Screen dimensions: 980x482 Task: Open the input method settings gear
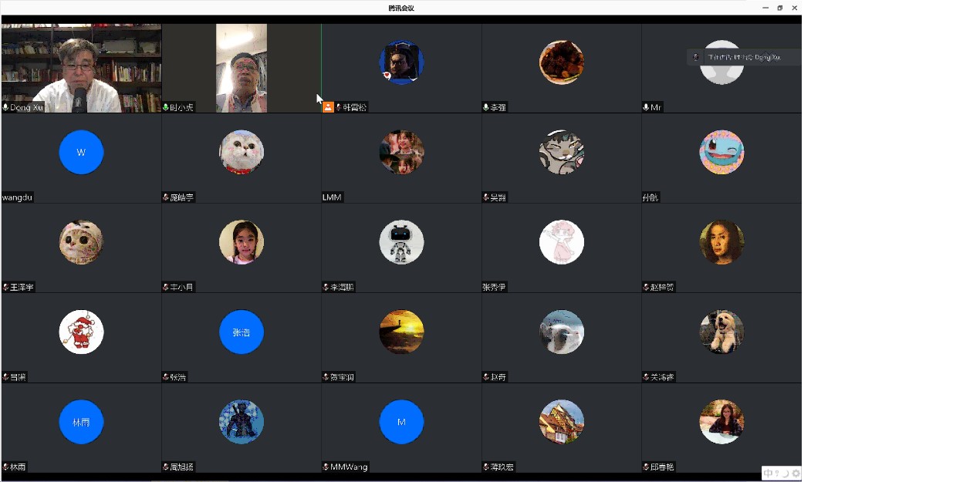[x=796, y=474]
